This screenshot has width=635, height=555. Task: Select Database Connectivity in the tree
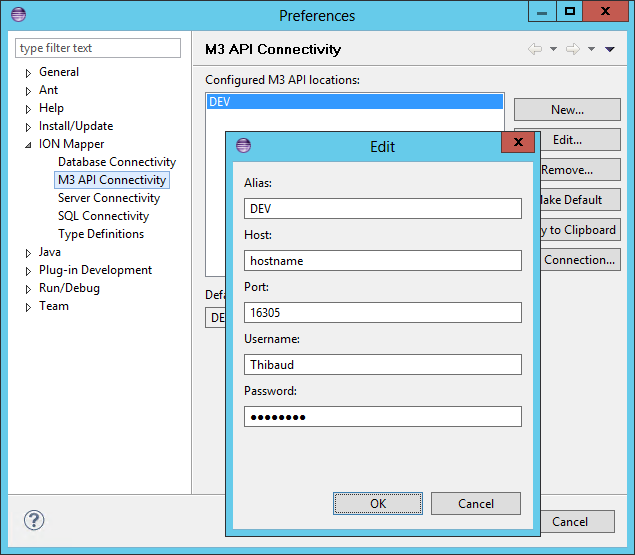(116, 162)
